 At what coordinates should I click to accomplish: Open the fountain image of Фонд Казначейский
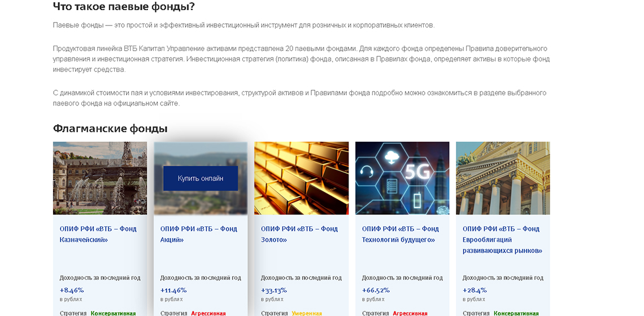[100, 178]
